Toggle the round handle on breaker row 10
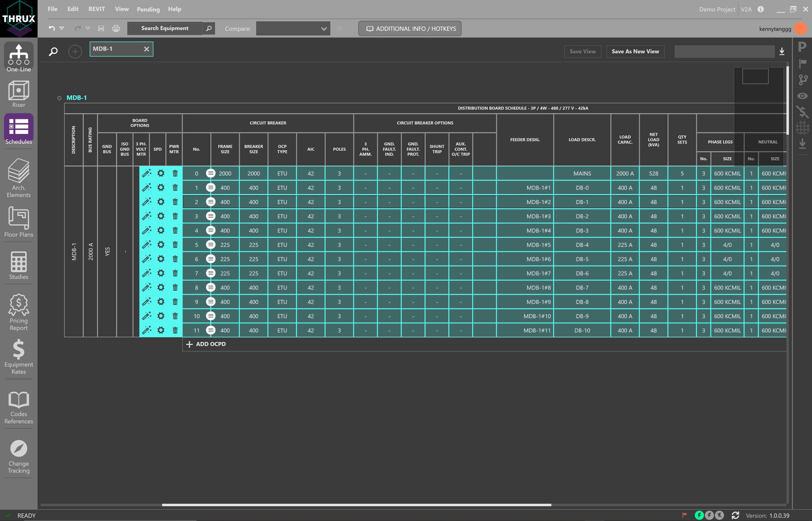 [x=211, y=316]
